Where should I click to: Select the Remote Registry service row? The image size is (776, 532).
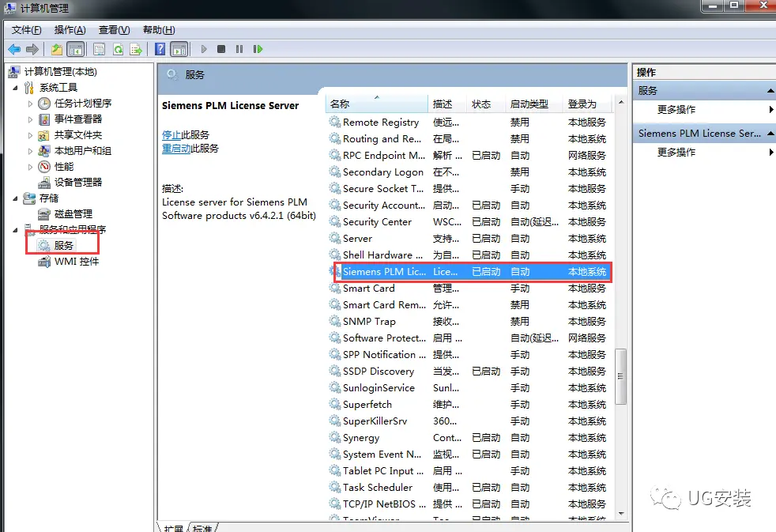pos(470,123)
